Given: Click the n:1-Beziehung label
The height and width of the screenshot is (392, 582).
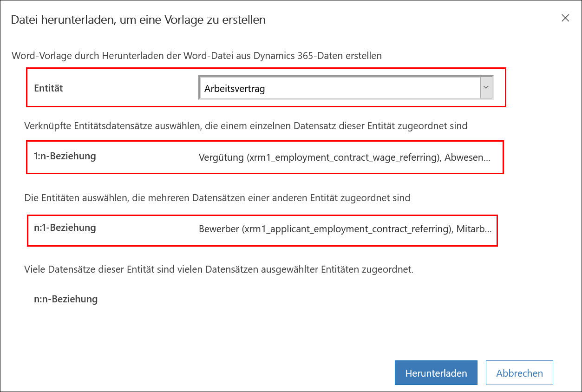Looking at the screenshot, I should pos(65,228).
